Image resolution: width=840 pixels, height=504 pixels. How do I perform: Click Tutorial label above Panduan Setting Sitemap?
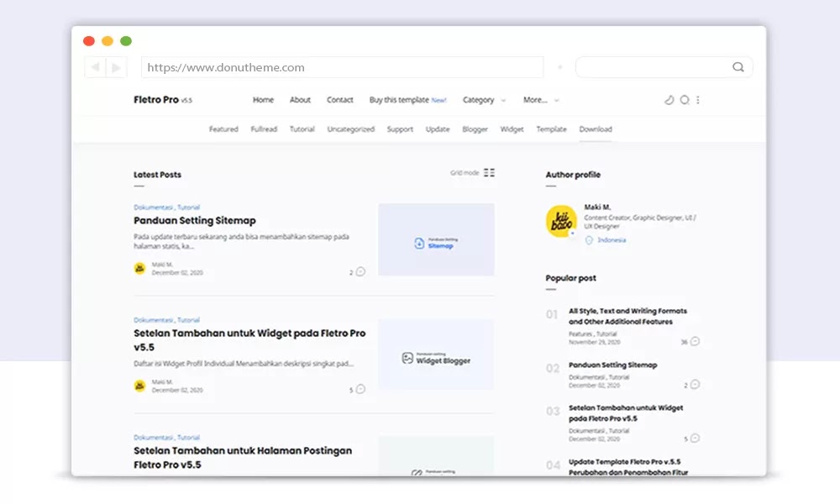(188, 207)
